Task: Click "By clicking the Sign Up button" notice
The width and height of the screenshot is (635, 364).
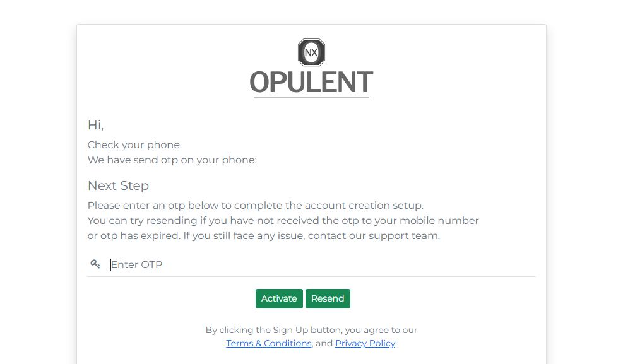Action: tap(311, 330)
